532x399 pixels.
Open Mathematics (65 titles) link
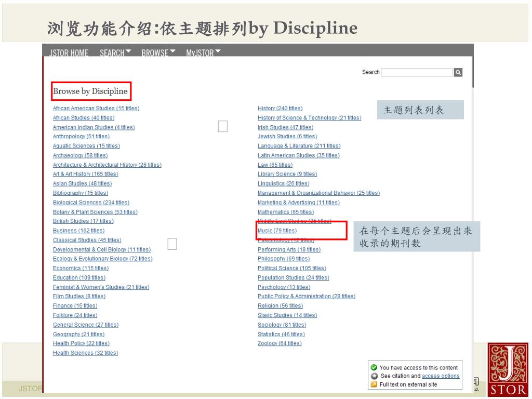286,212
